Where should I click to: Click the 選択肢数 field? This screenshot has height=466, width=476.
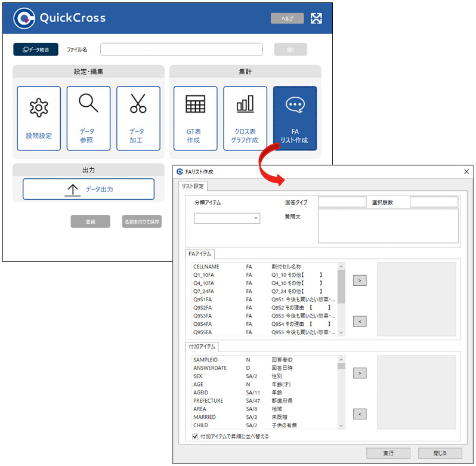(434, 202)
